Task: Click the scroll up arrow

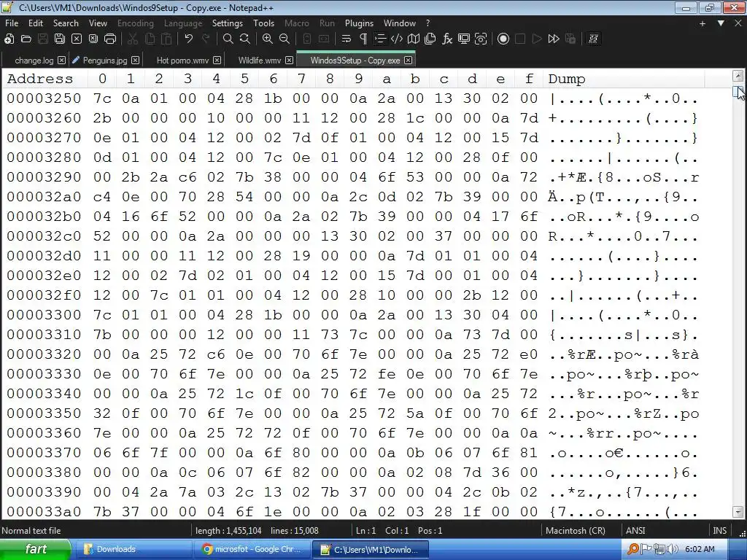Action: coord(738,76)
